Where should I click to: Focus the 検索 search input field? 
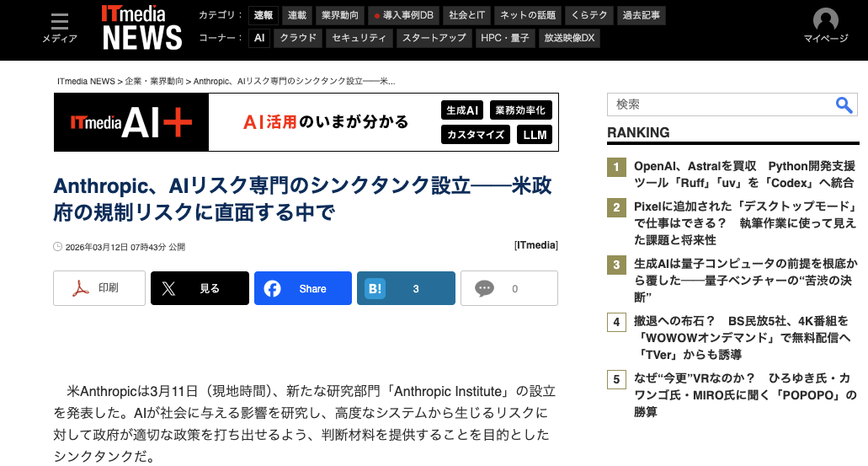(720, 104)
